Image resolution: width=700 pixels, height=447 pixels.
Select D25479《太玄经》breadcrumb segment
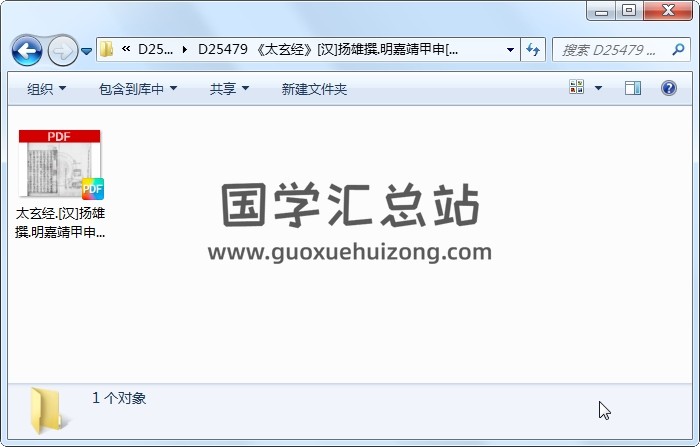(x=328, y=49)
